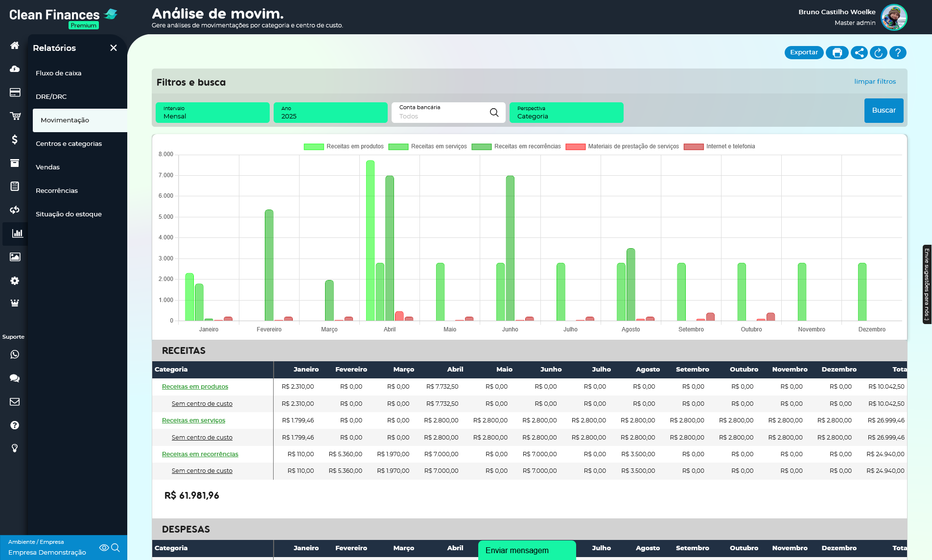Viewport: 932px width, 560px height.
Task: Toggle Receitas em serviços legend series
Action: (428, 146)
